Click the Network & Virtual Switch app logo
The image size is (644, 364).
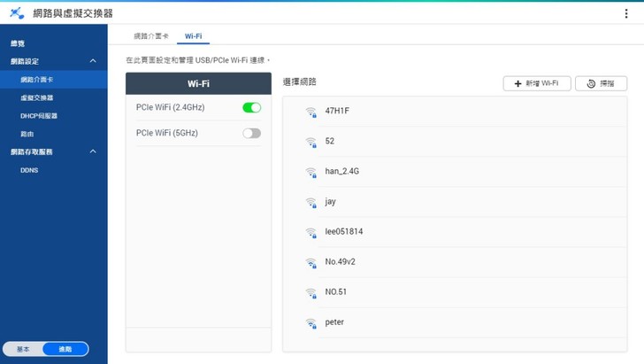click(16, 14)
